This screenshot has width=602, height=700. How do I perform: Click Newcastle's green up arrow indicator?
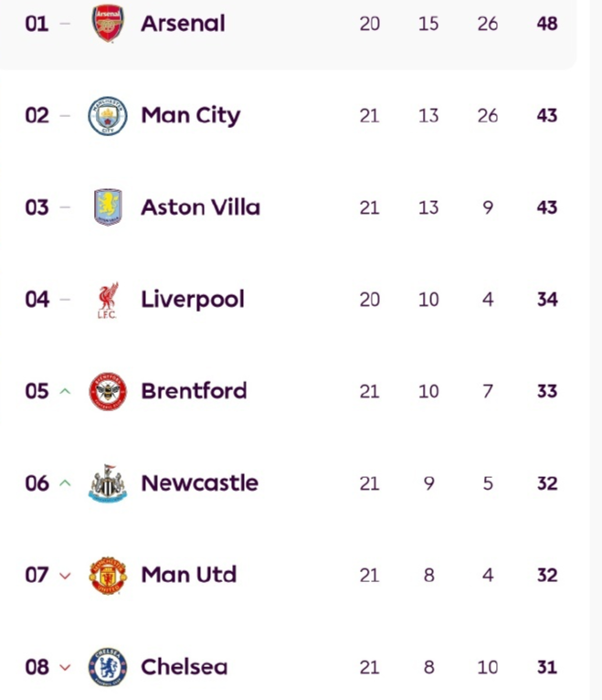click(64, 483)
